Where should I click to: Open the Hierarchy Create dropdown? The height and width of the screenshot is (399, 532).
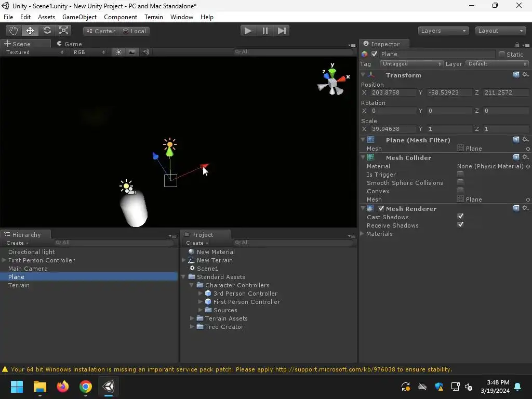pos(17,243)
